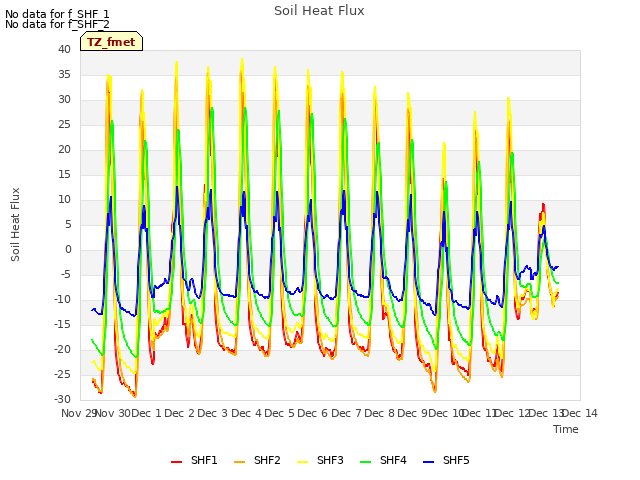Click the SHF3 yellow legend swatch
640x480 pixels.
pyautogui.click(x=302, y=461)
